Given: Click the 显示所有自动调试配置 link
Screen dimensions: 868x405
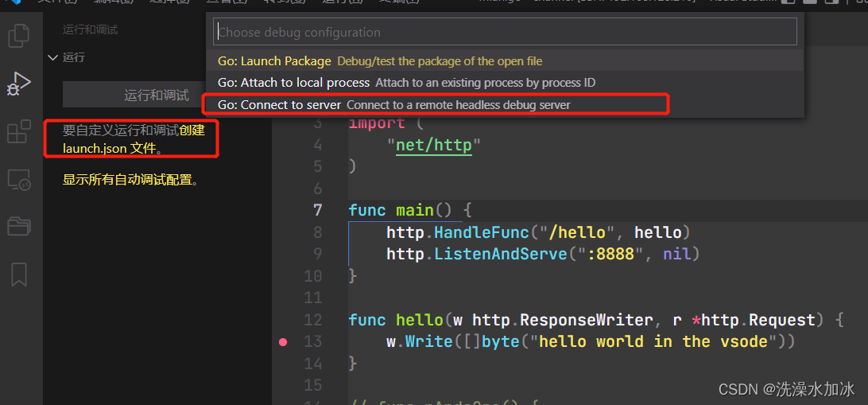Looking at the screenshot, I should click(127, 180).
